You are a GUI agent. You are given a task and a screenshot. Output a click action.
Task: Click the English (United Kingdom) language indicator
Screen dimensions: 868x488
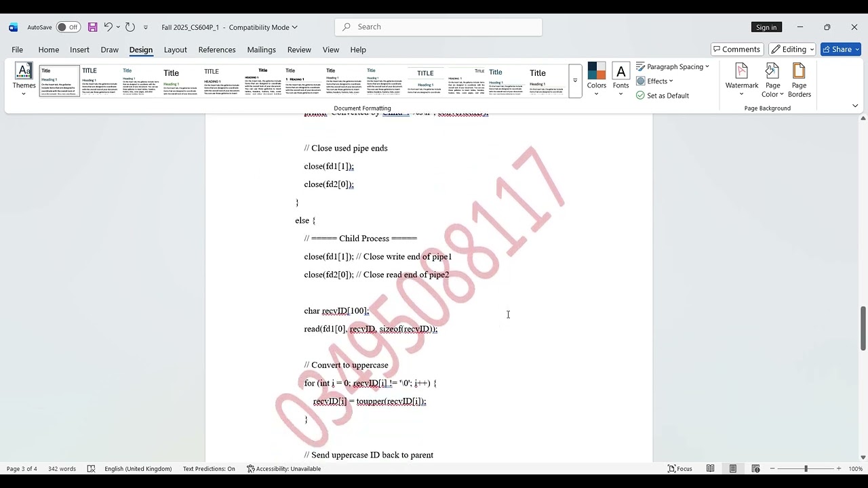(x=138, y=468)
